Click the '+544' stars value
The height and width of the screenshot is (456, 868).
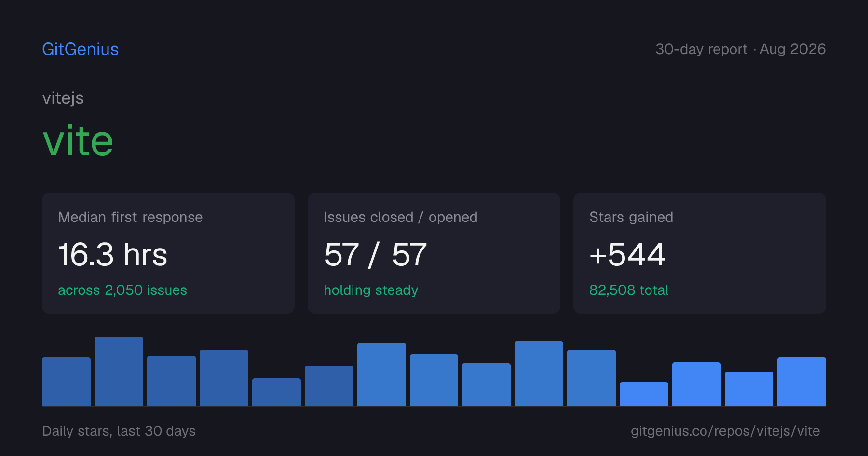point(627,254)
